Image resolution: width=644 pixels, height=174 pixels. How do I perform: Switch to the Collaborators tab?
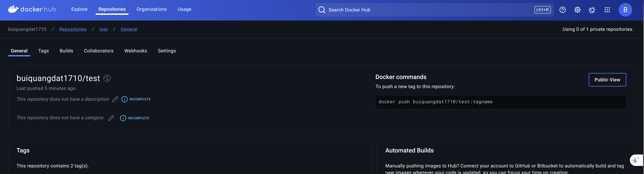pyautogui.click(x=99, y=51)
